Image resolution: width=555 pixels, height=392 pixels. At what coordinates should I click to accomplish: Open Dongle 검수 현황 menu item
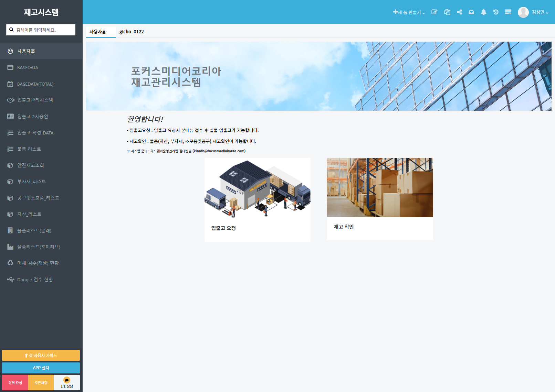[x=41, y=280]
